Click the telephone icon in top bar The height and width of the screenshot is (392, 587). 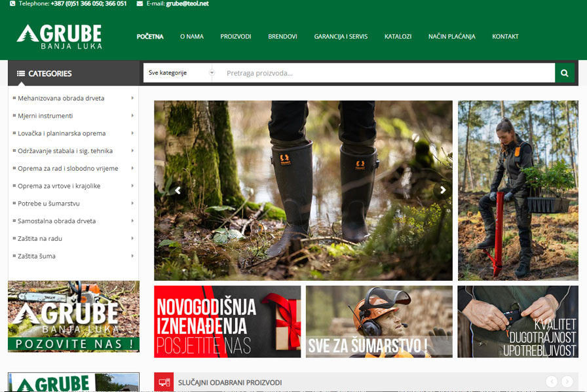click(x=12, y=4)
